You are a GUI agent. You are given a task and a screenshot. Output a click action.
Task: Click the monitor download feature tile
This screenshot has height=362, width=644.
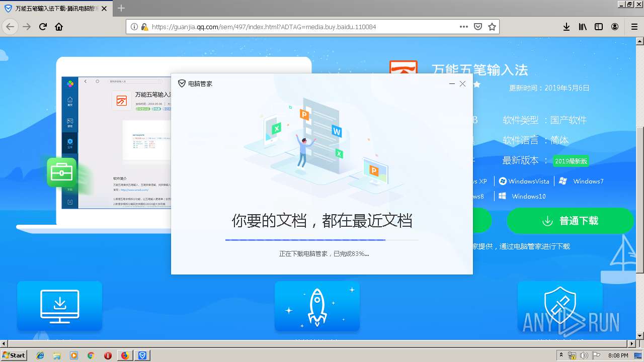point(59,306)
